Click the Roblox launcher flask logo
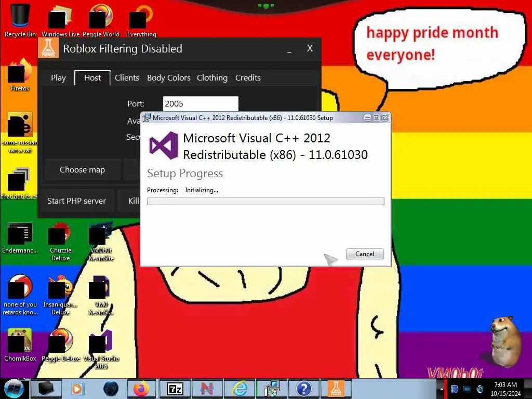The width and height of the screenshot is (532, 399). (x=48, y=48)
